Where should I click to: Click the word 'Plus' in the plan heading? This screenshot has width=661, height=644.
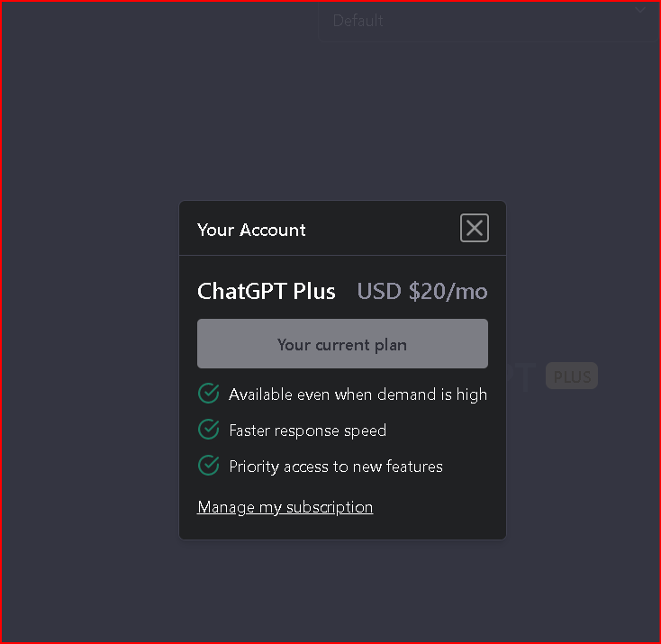point(314,292)
